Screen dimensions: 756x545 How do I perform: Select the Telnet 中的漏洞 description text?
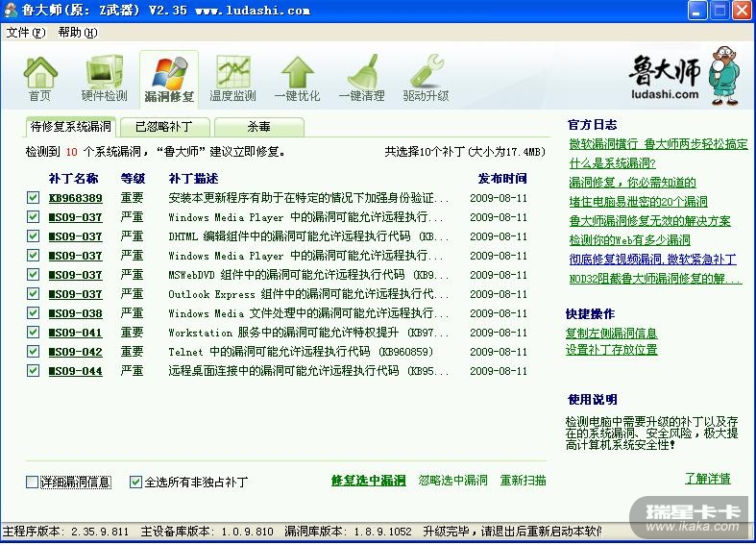pos(301,352)
